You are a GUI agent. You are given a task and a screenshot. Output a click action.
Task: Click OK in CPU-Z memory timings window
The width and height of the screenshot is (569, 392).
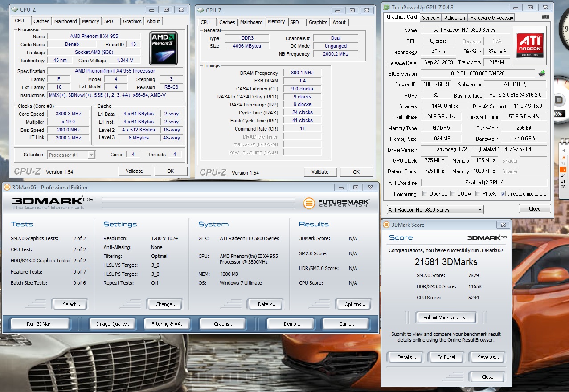click(356, 172)
